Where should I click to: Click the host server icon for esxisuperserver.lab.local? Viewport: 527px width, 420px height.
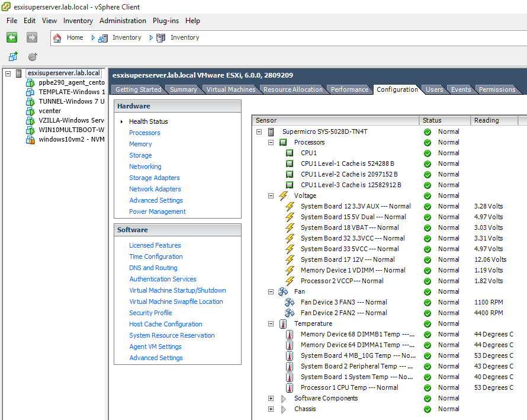pyautogui.click(x=19, y=73)
